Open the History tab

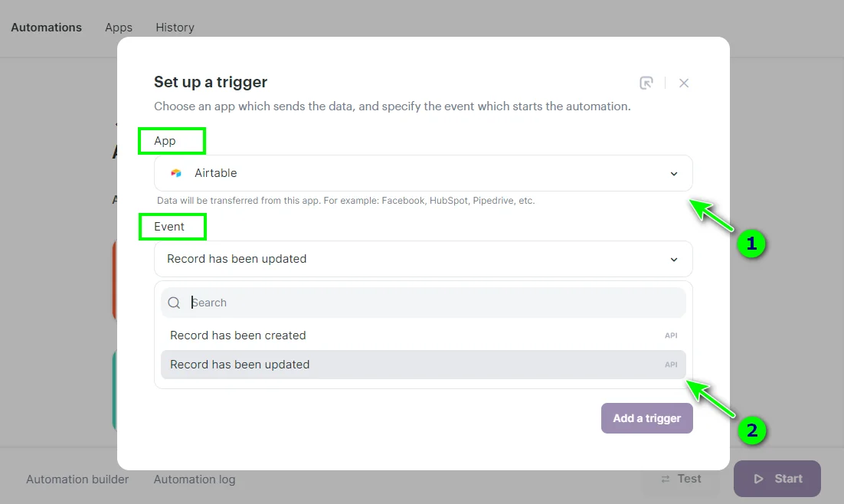(x=175, y=28)
